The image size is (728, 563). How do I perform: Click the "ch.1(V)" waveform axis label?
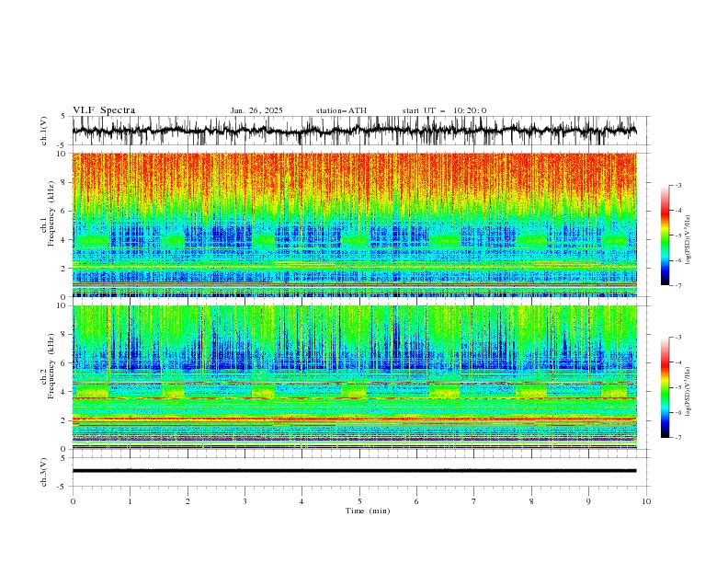coord(44,131)
